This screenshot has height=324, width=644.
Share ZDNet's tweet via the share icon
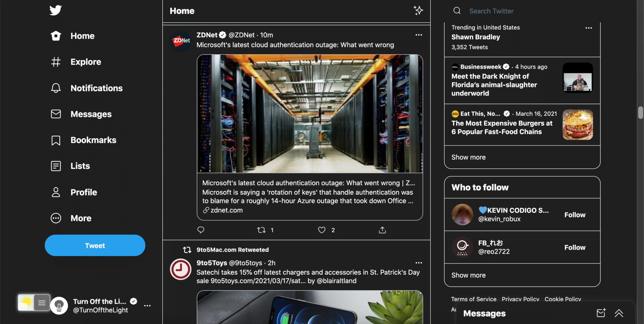coord(382,230)
